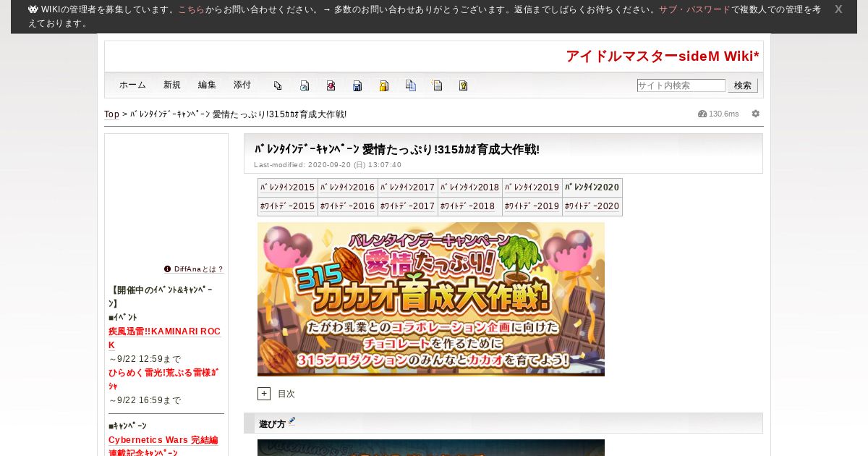Open the ﾎﾜｲﾄﾃﾞｰ2017 page link

tap(408, 206)
